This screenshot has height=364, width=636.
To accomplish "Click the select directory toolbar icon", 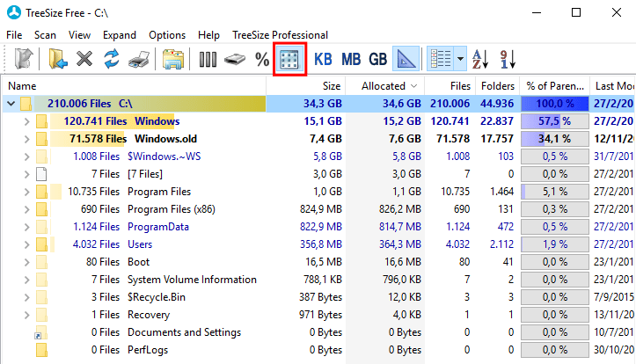I will (x=58, y=59).
